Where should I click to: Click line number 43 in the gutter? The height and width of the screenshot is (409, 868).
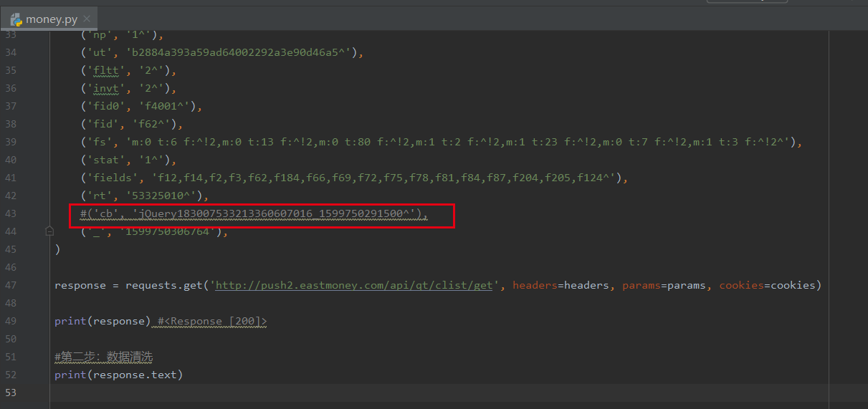(9, 213)
